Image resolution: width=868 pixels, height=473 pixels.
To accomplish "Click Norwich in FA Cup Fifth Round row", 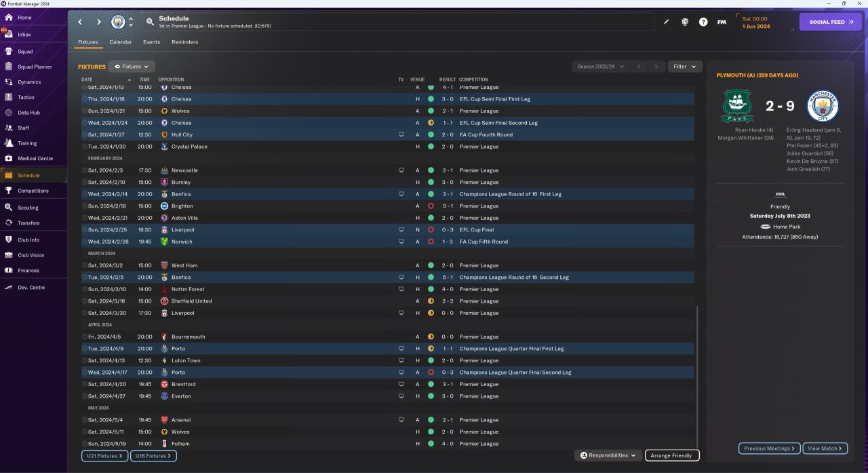I will coord(182,242).
